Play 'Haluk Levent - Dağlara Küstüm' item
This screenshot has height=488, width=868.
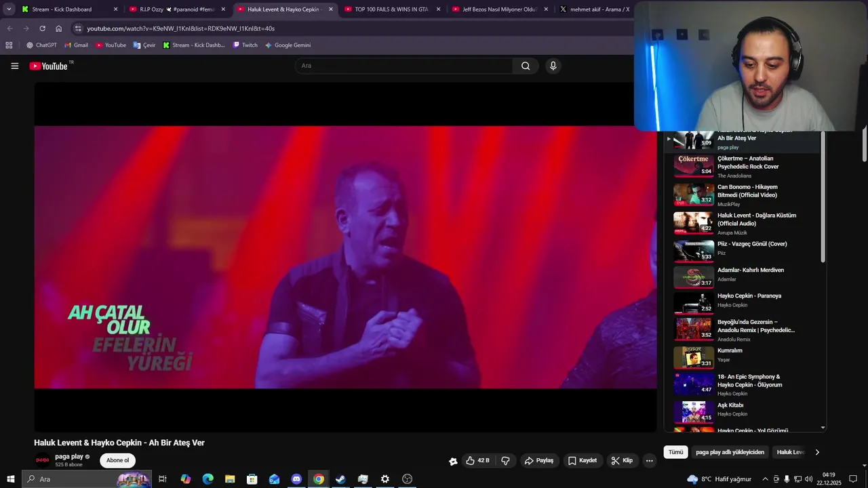tap(743, 223)
